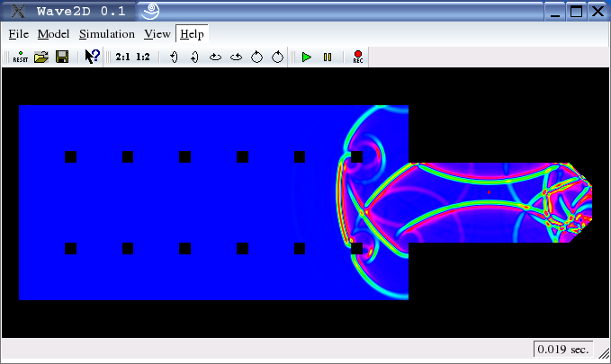Open the File menu
Image resolution: width=611 pixels, height=364 pixels.
point(19,34)
